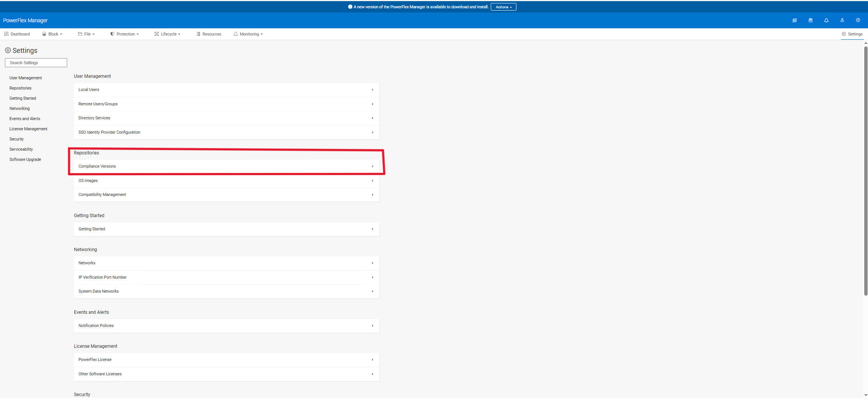This screenshot has width=868, height=398.
Task: Click the Block storage icon in navigation
Action: pos(44,34)
